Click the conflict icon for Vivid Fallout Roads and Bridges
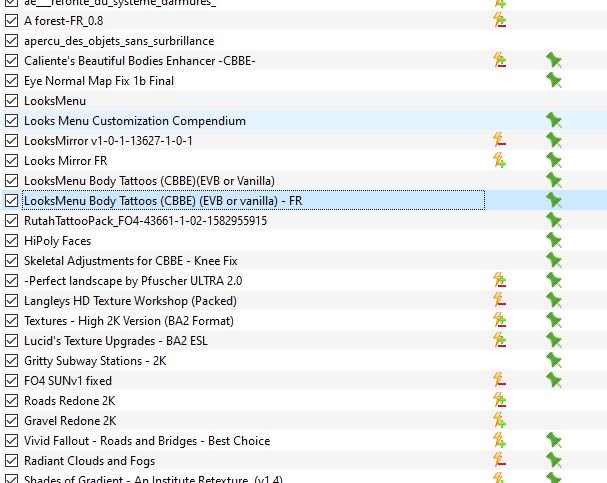Image resolution: width=607 pixels, height=483 pixels. pyautogui.click(x=499, y=440)
